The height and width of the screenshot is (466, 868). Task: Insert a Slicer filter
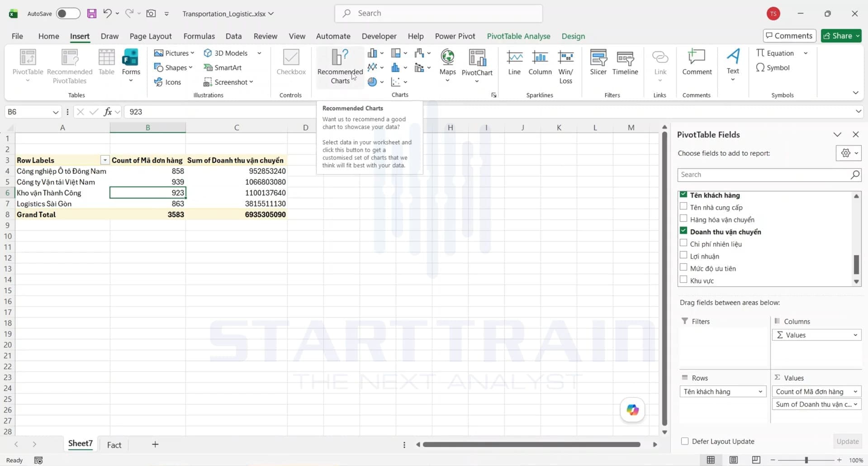pos(598,62)
